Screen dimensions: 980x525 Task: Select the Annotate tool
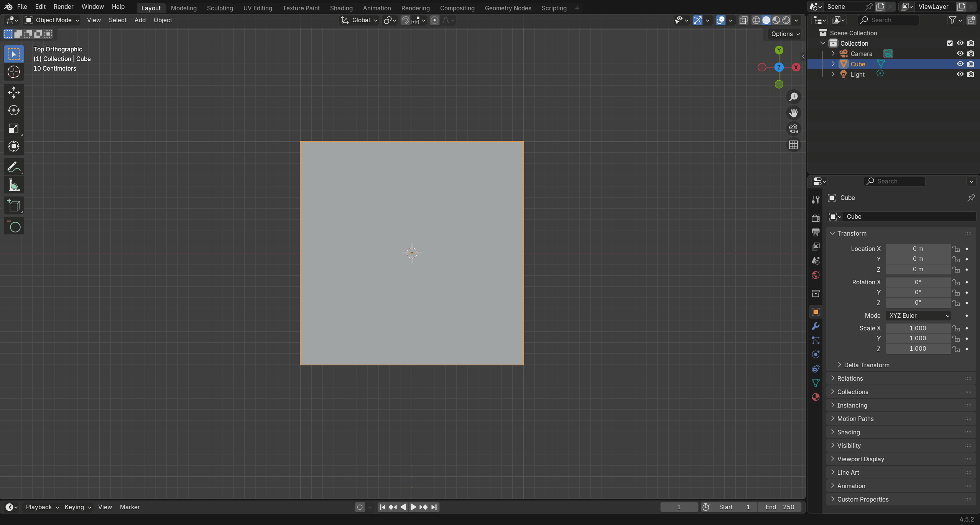pyautogui.click(x=14, y=167)
